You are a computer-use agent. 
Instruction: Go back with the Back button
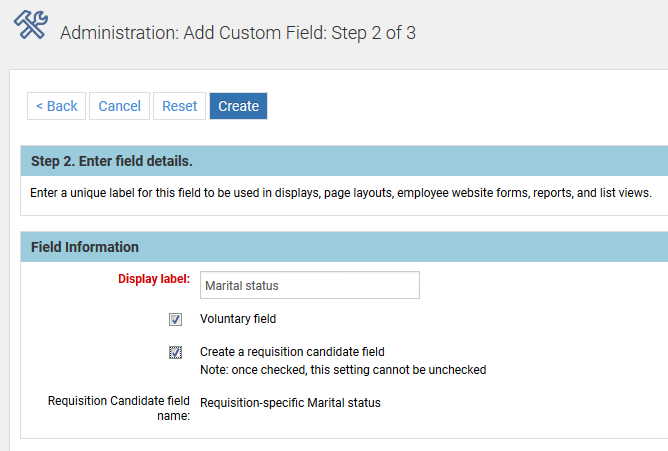(56, 106)
